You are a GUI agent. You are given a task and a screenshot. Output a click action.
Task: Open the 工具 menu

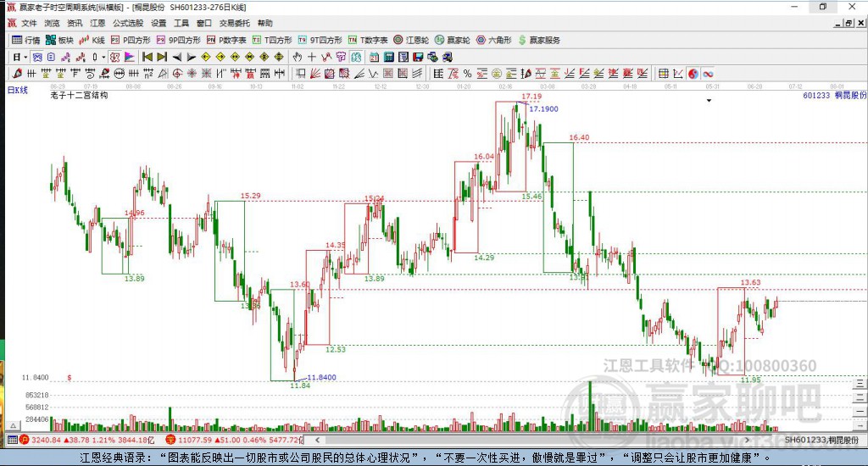(x=181, y=23)
